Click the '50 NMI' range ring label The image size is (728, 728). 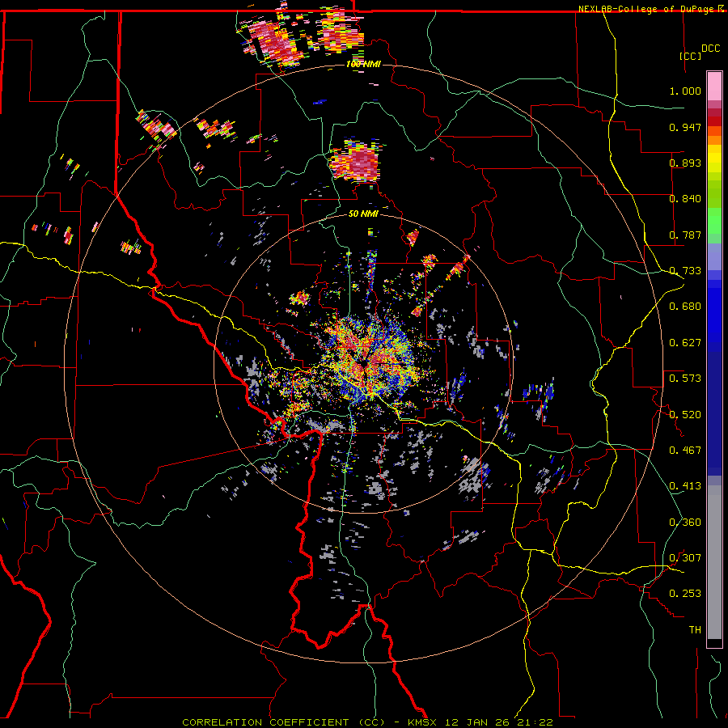pyautogui.click(x=363, y=214)
